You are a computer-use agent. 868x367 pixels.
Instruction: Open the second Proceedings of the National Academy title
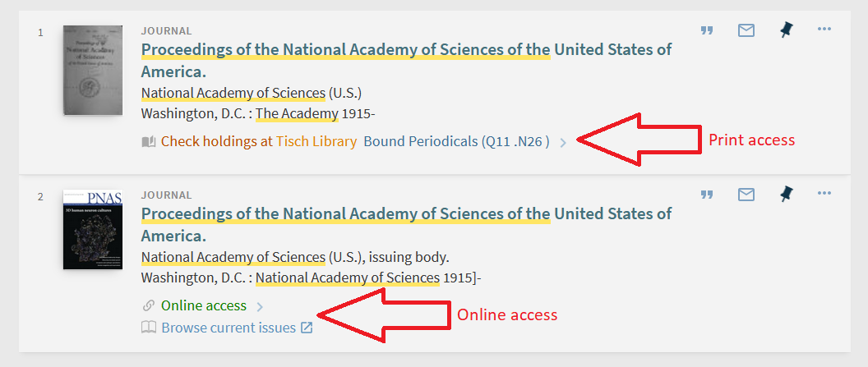[x=406, y=224]
